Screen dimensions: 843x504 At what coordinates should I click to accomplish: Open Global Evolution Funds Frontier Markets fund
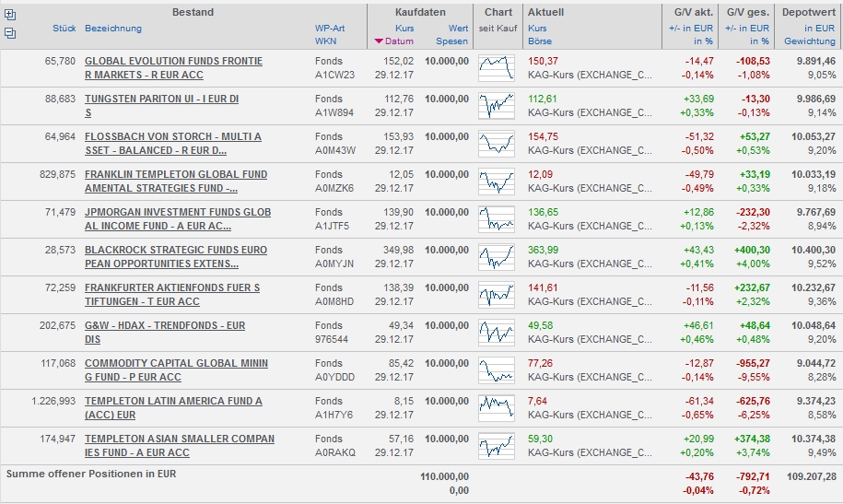(x=173, y=68)
